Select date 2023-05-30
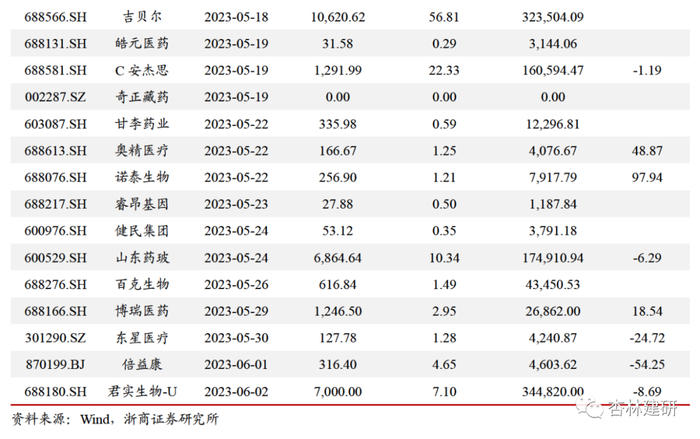This screenshot has width=700, height=439. (x=236, y=338)
